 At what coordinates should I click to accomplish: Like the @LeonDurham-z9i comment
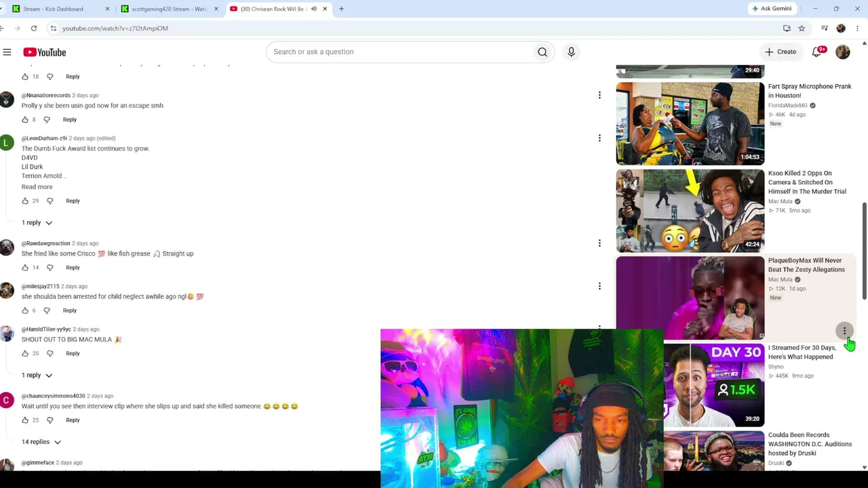25,201
